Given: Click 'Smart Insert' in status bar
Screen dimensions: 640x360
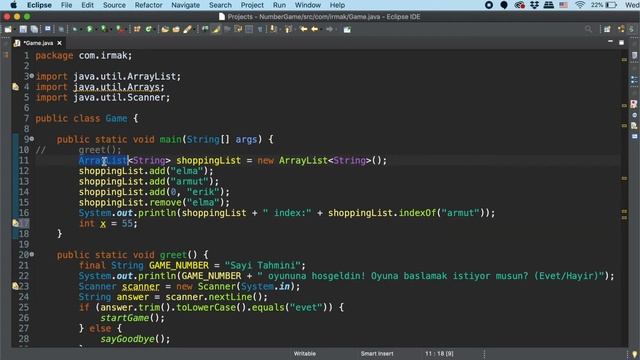Looking at the screenshot, I should pos(377,353).
